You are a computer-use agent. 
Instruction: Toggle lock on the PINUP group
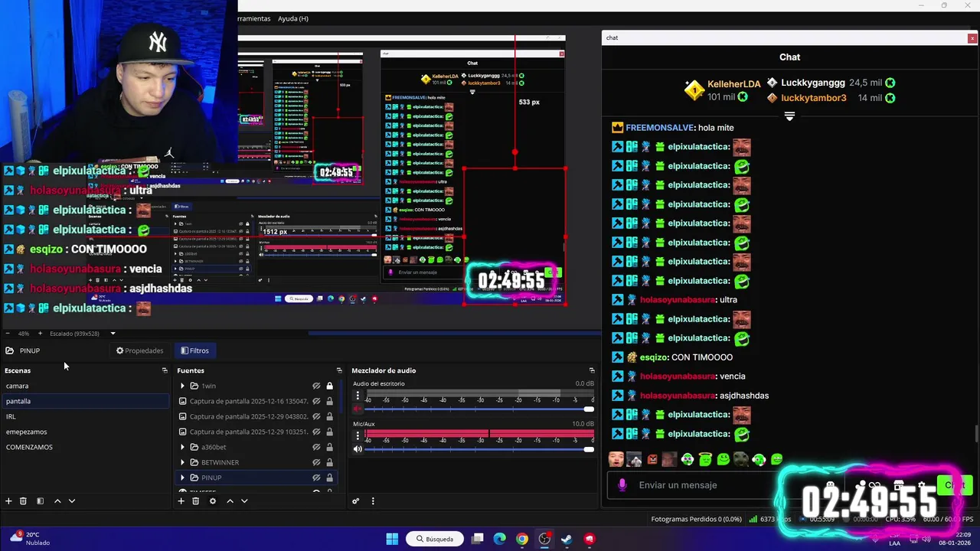330,478
